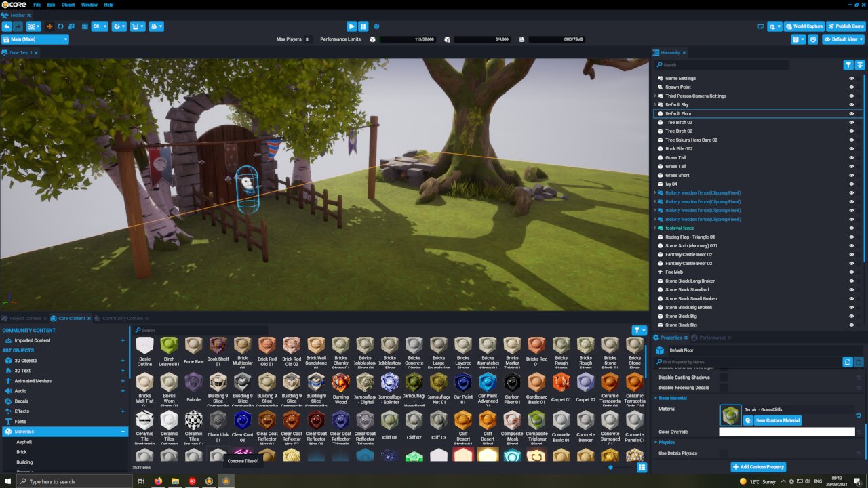Select the orange Translate move tool
The height and width of the screenshot is (488, 868).
tap(50, 26)
